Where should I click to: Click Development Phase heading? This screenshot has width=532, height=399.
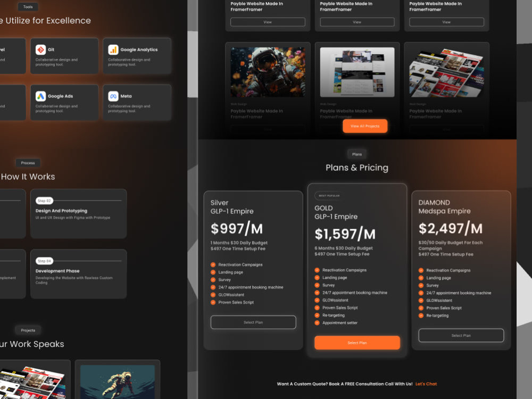(57, 271)
